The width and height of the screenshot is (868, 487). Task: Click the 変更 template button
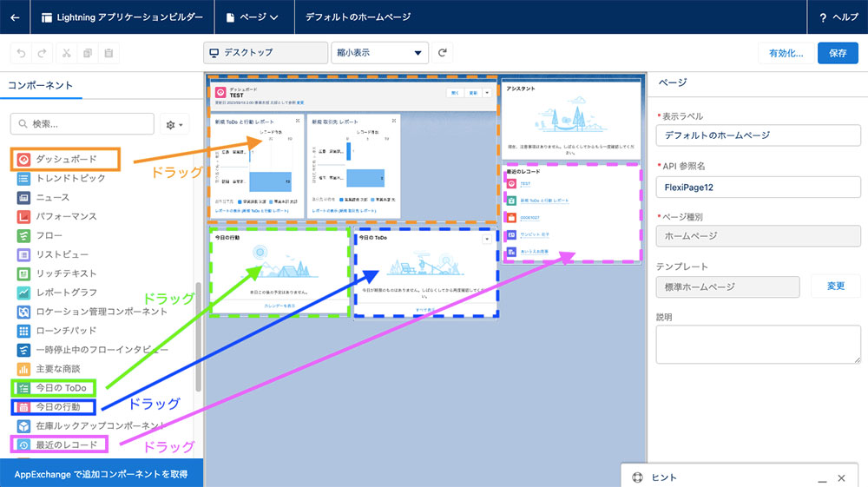[x=835, y=286]
